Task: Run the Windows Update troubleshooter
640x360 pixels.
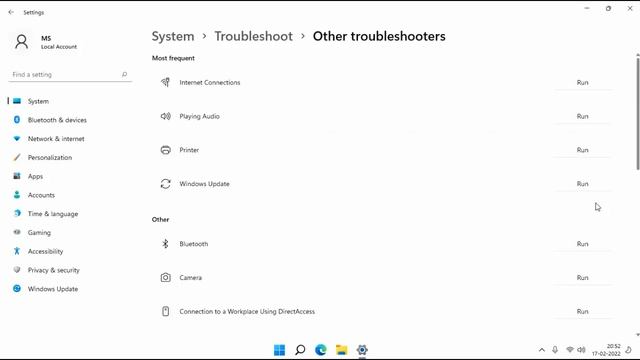Action: coord(582,184)
